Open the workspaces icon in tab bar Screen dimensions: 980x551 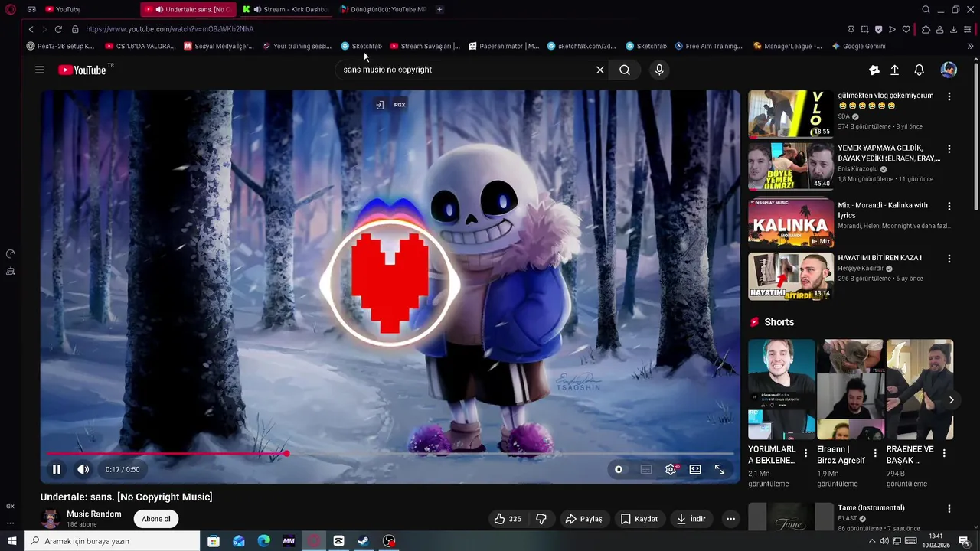point(31,9)
